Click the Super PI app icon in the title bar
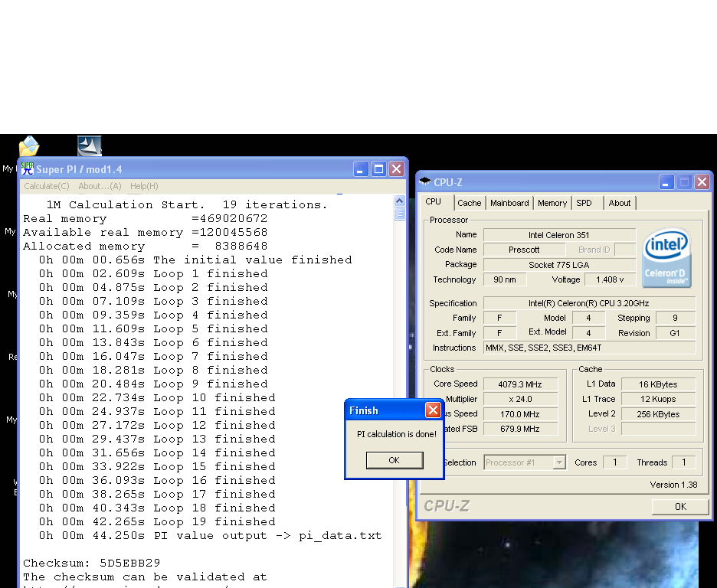The image size is (717, 588). 28,168
